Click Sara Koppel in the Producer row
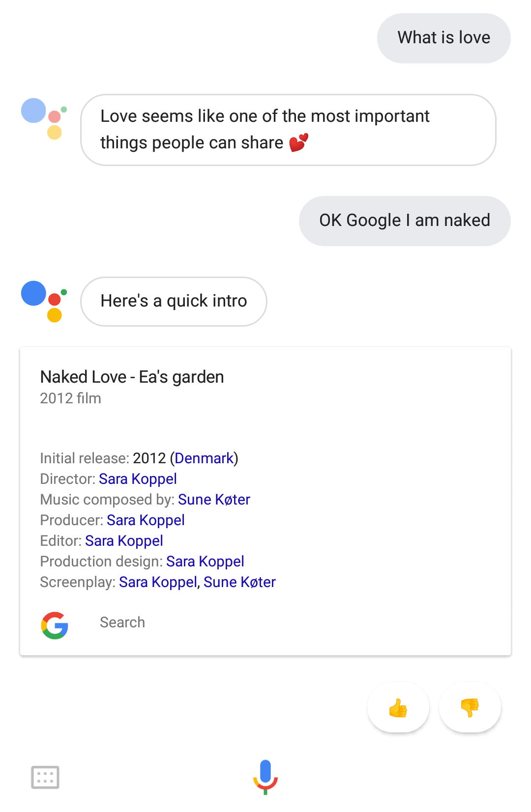Screen dimensions: 531x812 pos(146,520)
